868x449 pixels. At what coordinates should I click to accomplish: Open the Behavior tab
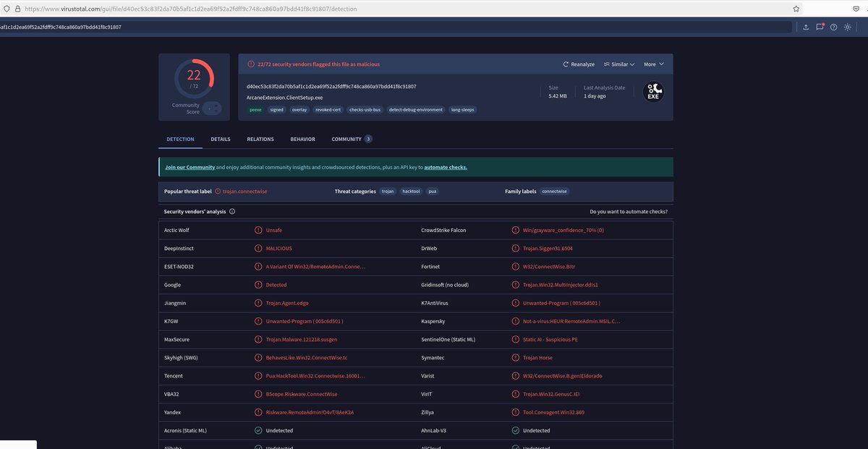click(302, 139)
